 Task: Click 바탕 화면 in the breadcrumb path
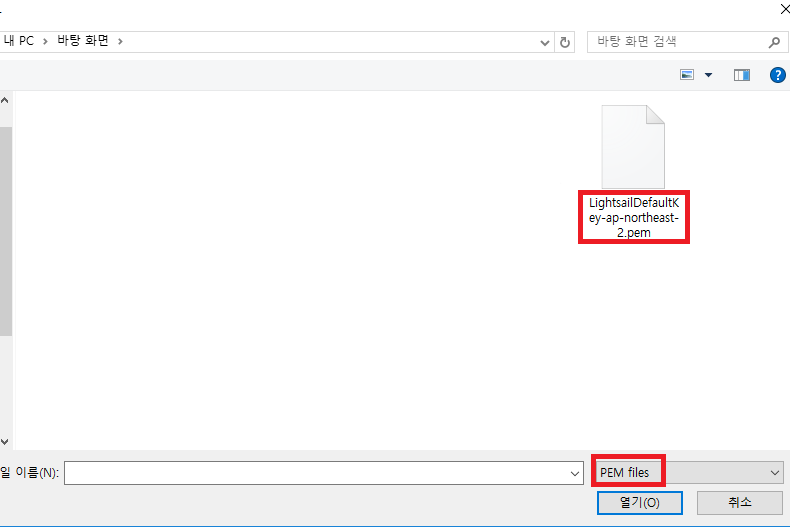(83, 41)
